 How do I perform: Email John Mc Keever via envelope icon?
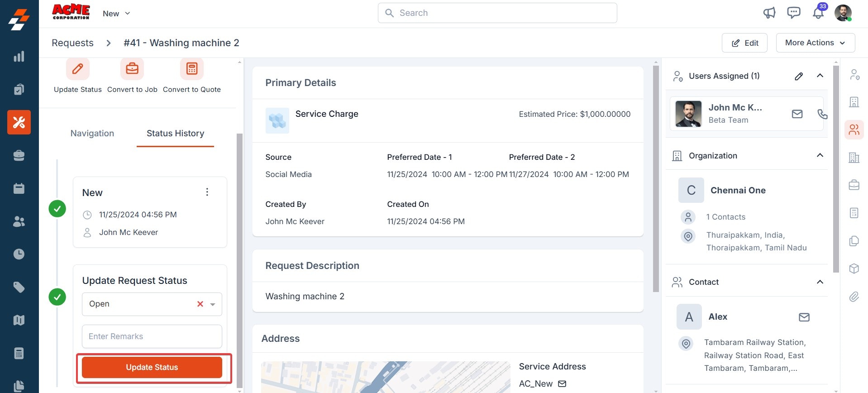[x=797, y=114]
